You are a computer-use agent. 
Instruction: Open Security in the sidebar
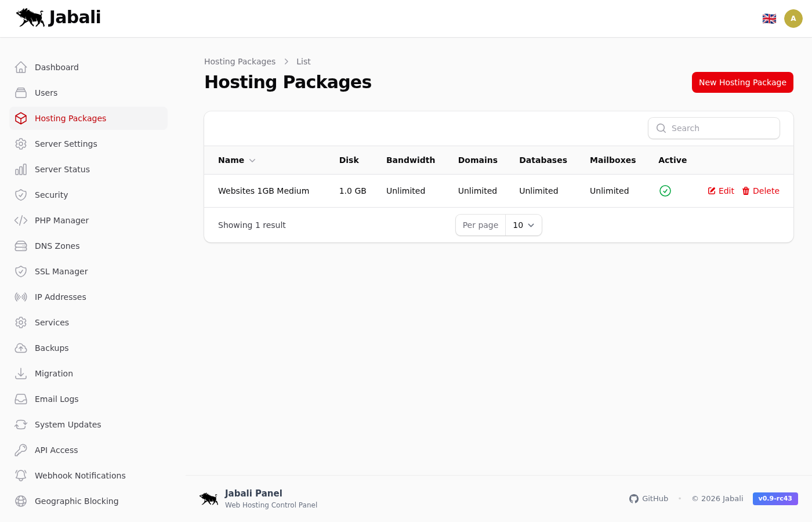tap(51, 195)
